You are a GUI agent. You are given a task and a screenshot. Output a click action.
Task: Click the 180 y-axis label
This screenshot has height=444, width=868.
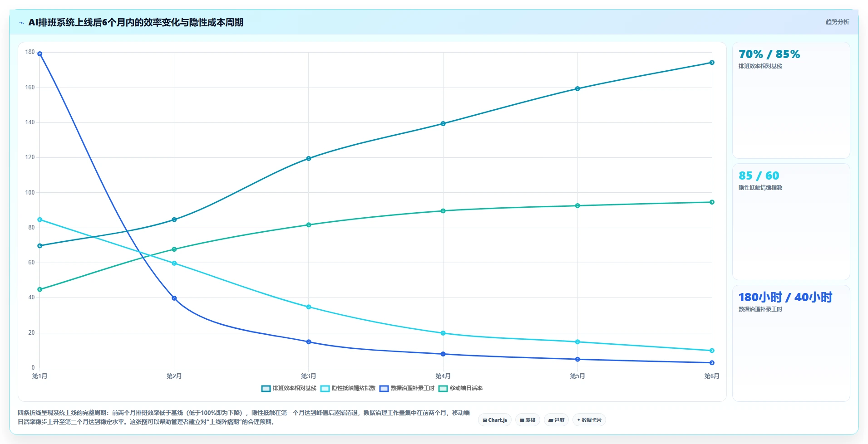[x=30, y=52]
